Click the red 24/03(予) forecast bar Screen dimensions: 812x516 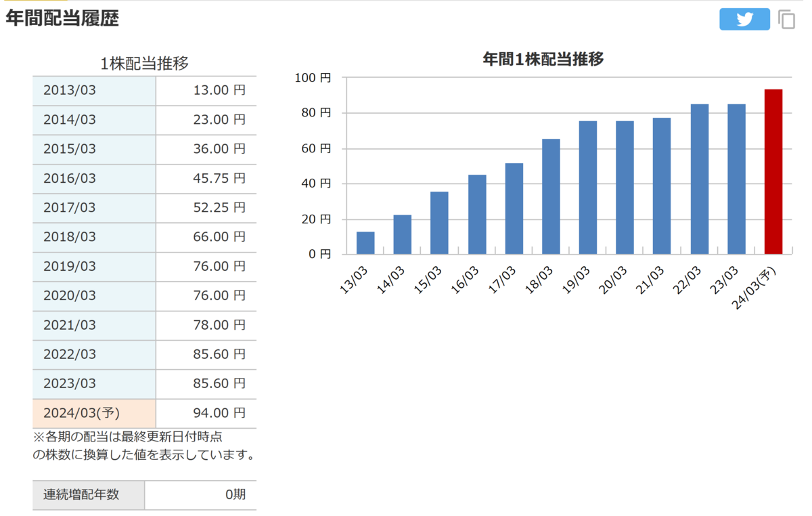coord(773,172)
